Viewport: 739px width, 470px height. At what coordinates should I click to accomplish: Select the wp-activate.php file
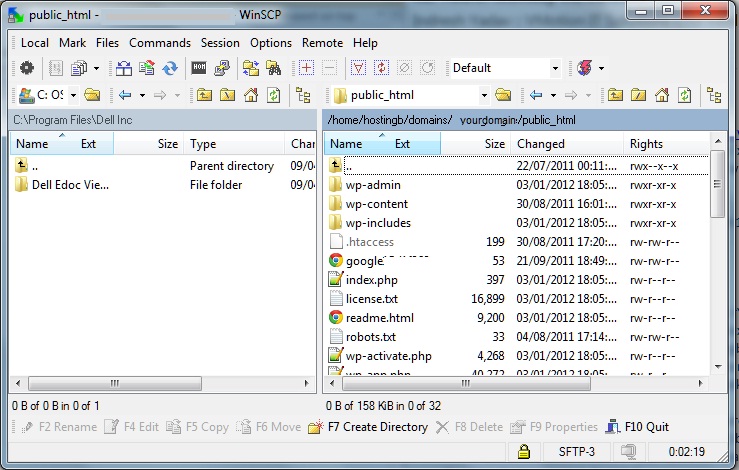point(388,356)
